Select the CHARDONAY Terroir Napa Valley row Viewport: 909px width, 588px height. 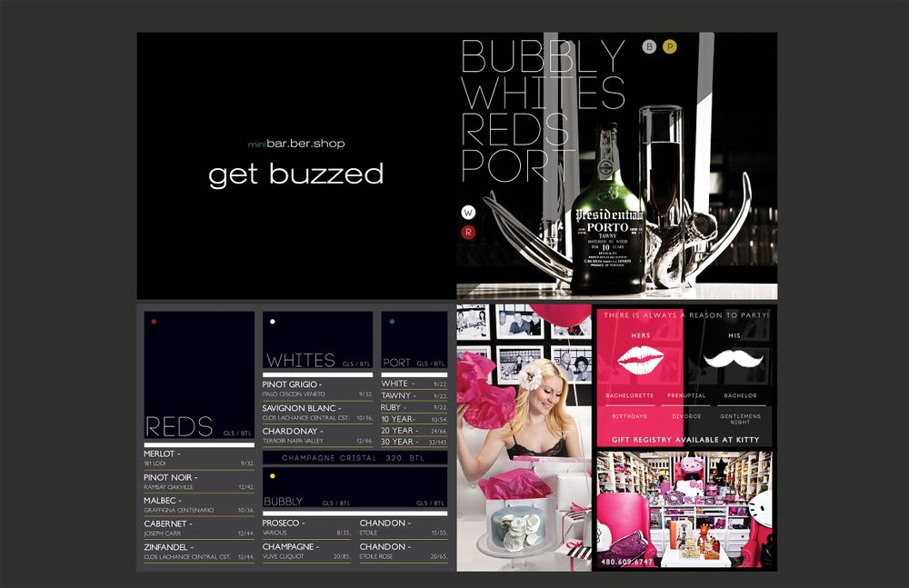coord(317,436)
